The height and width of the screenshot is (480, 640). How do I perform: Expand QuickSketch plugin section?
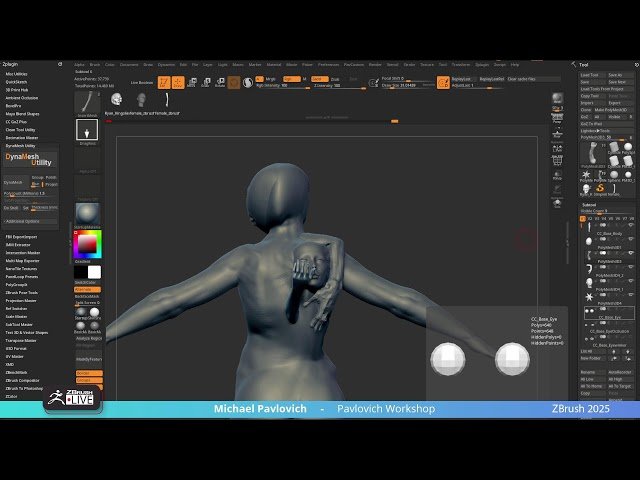tap(16, 82)
